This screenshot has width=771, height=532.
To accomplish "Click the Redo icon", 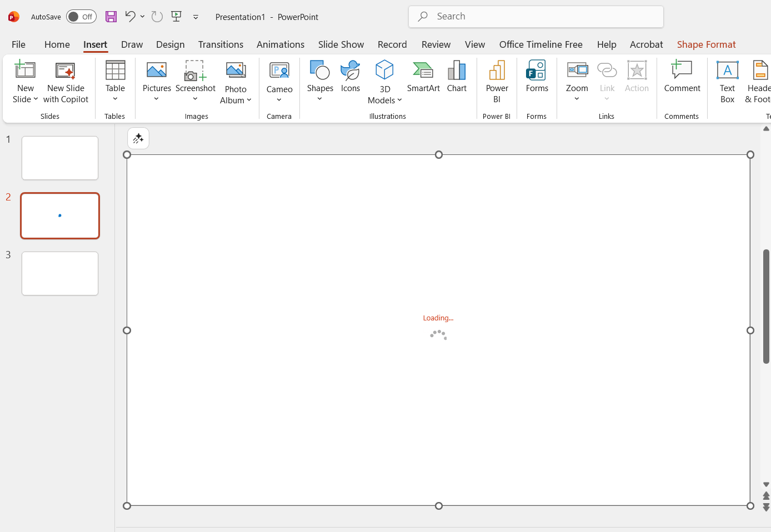I will 157,17.
